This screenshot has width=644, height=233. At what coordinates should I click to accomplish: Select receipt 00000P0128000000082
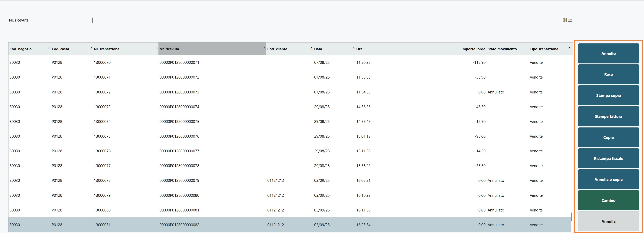(x=179, y=225)
